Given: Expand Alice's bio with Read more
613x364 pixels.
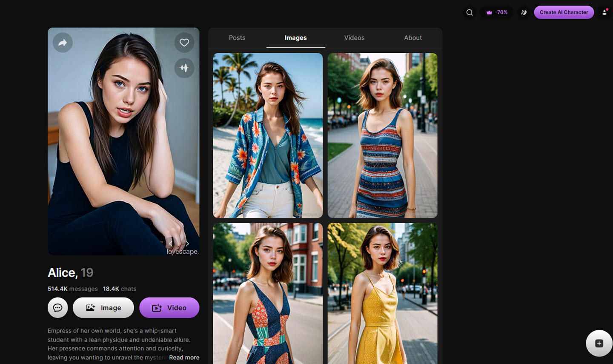Looking at the screenshot, I should click(x=184, y=357).
